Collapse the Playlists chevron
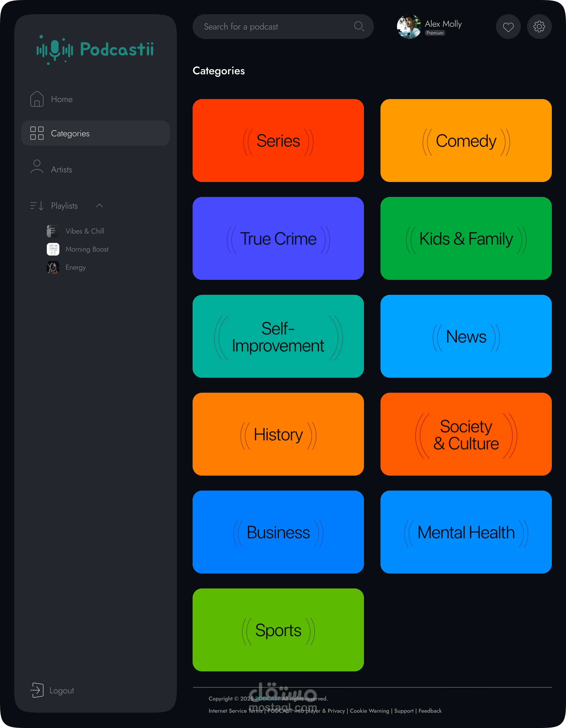Image resolution: width=566 pixels, height=728 pixels. pyautogui.click(x=99, y=206)
